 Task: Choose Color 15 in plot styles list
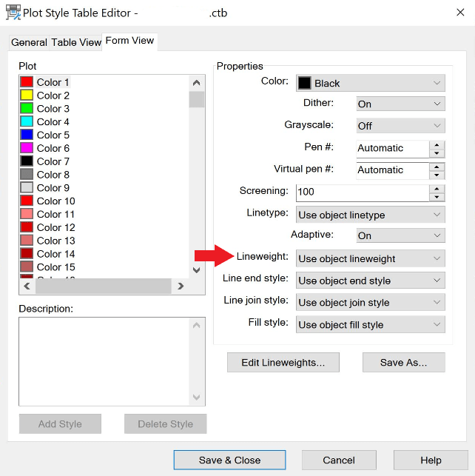click(55, 267)
